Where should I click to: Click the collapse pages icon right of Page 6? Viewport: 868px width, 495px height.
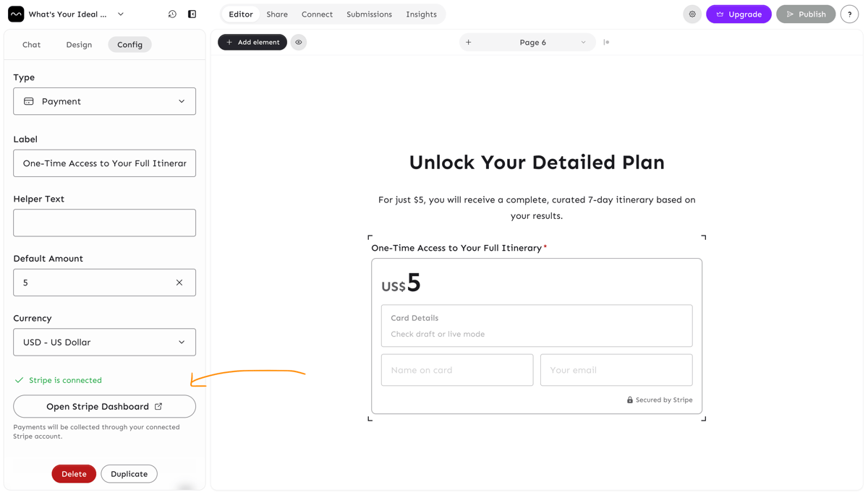pos(606,43)
